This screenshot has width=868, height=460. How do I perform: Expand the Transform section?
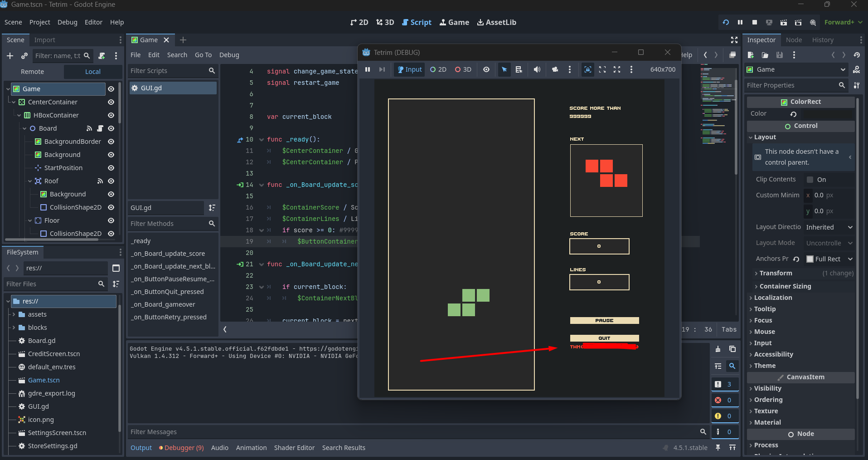click(776, 273)
